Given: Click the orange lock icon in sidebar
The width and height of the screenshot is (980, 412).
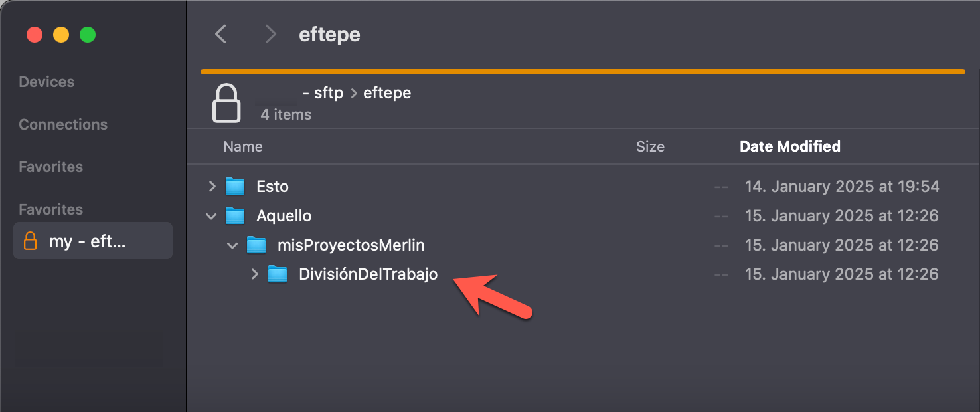Looking at the screenshot, I should coord(30,241).
